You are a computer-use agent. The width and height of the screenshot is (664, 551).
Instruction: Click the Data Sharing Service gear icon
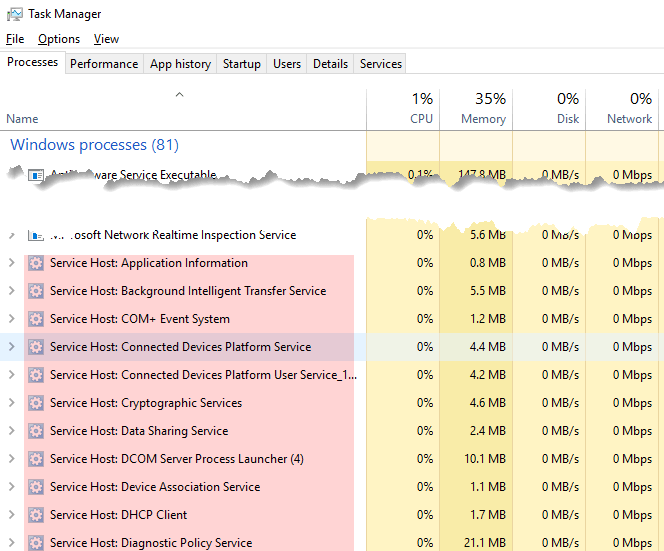(x=36, y=431)
